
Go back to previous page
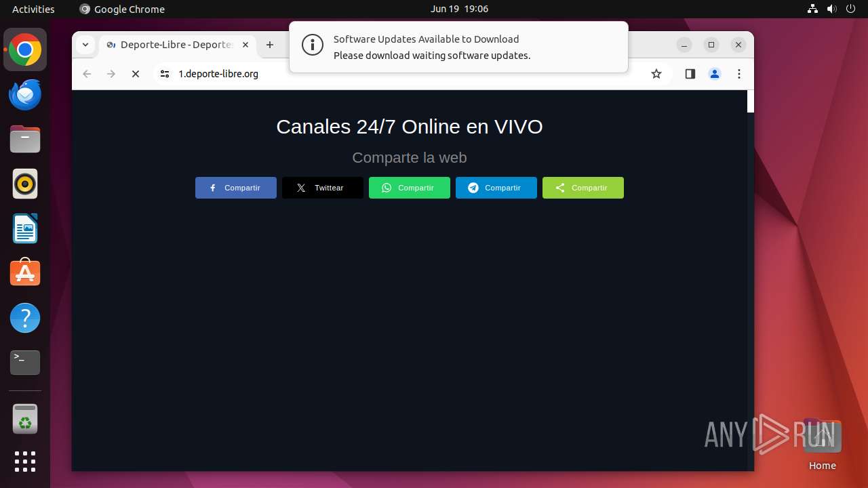pos(87,74)
